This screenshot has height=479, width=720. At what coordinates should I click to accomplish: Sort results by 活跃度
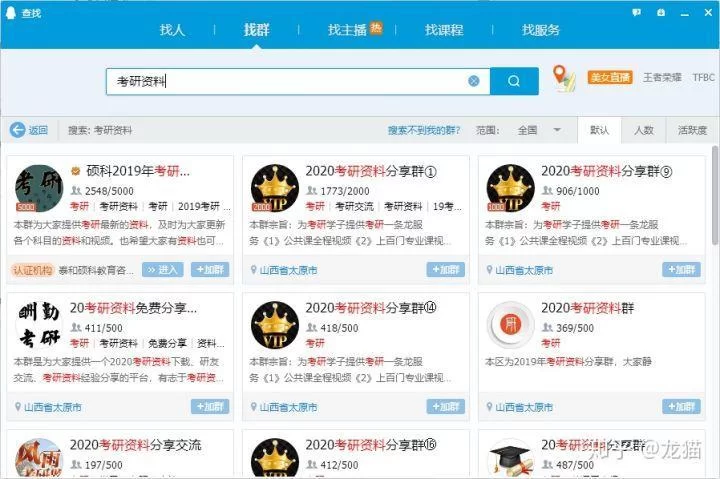tap(692, 130)
